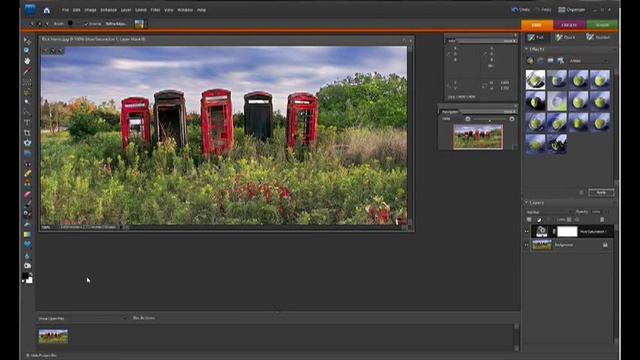
Task: Show Filters in Effects panel
Action: [x=530, y=60]
